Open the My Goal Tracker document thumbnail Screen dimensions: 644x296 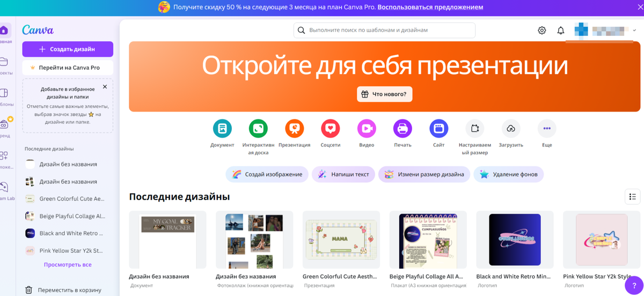(x=167, y=240)
